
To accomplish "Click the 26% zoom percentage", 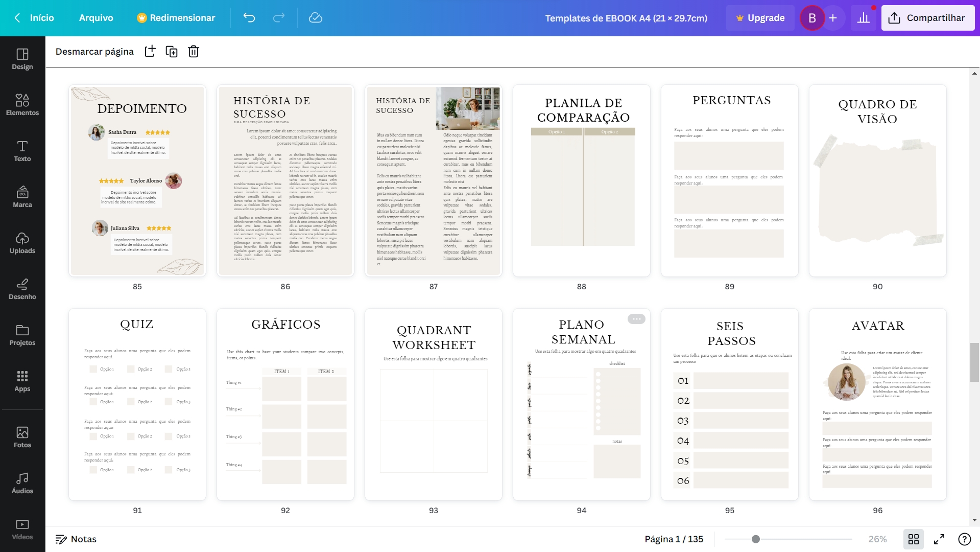I will [877, 539].
